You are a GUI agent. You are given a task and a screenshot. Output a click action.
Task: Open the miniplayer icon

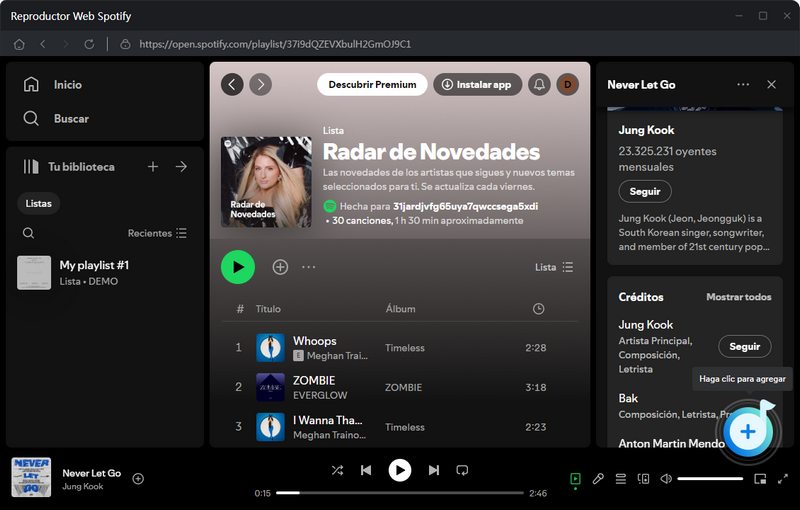tap(760, 479)
